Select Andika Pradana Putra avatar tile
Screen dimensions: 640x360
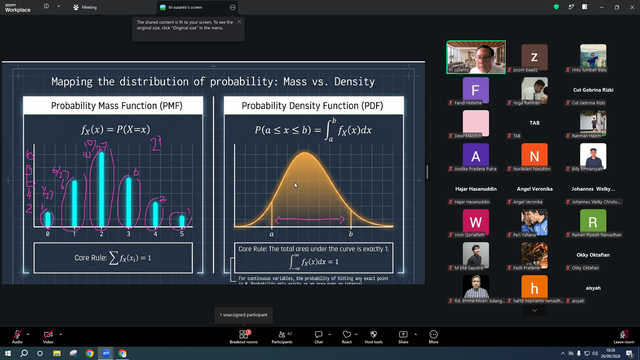pos(476,156)
